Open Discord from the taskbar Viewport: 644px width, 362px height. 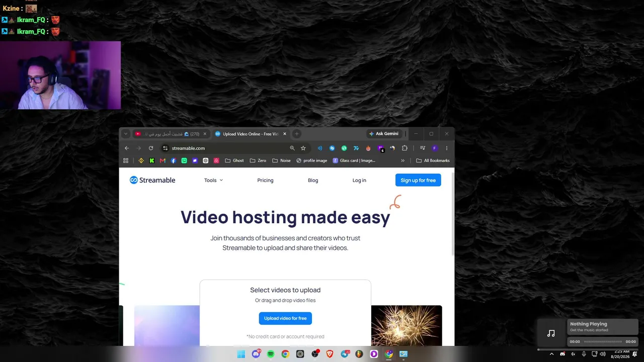[256, 354]
